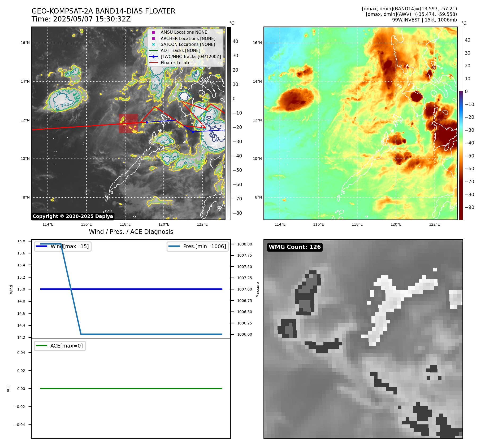This screenshot has width=481, height=448.
Task: Click the 'ACE[max=0]' legend box
Action: pos(60,346)
